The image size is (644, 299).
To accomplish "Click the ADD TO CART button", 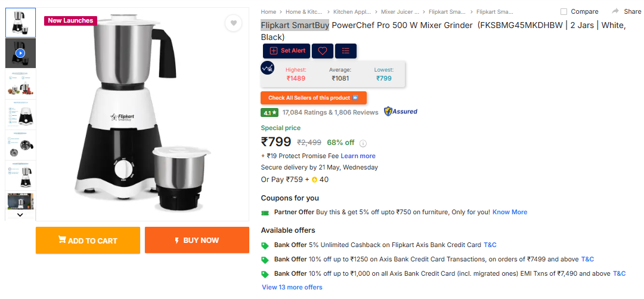I will click(x=88, y=240).
